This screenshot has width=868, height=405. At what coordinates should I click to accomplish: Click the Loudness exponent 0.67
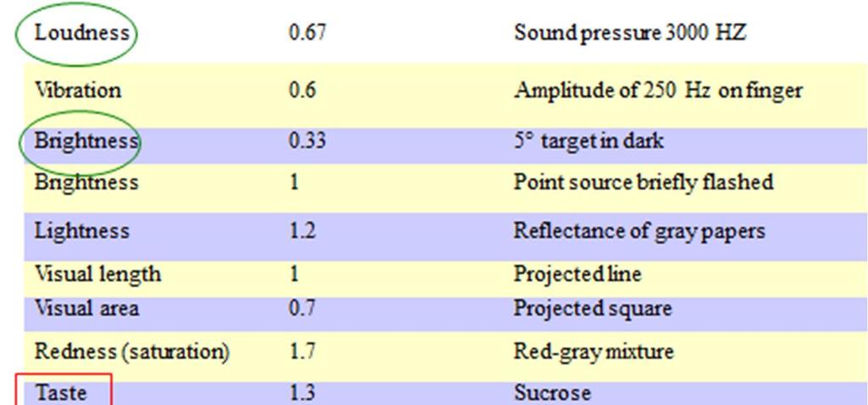point(307,34)
